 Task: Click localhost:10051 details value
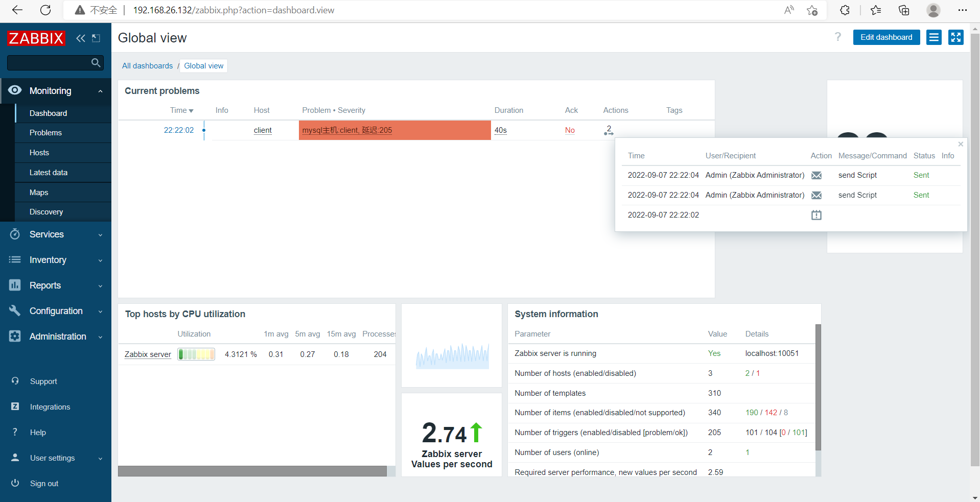[772, 353]
